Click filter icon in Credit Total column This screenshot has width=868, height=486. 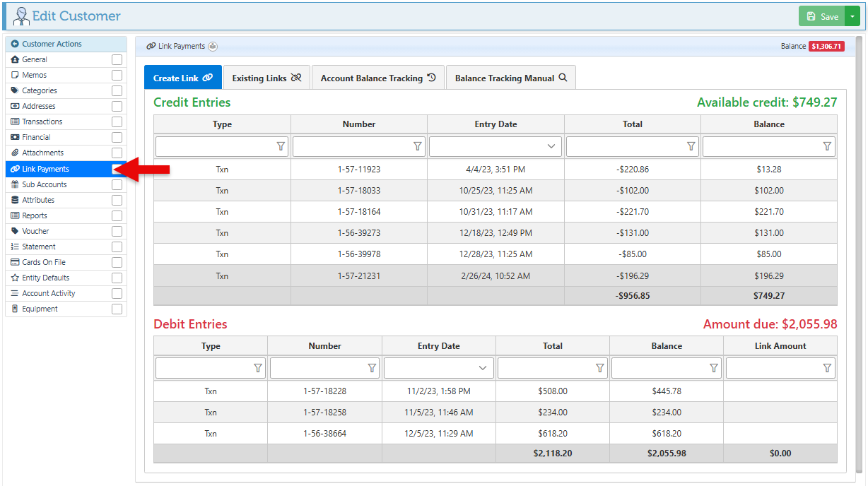[691, 146]
